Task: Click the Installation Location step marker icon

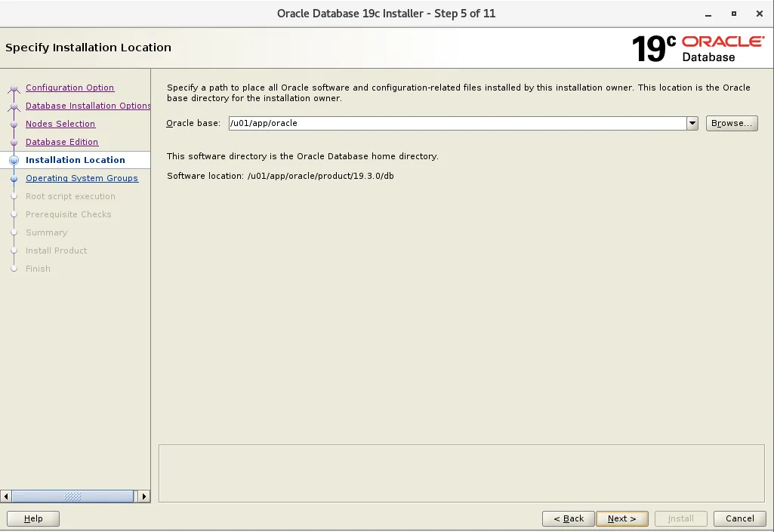Action: click(x=13, y=160)
